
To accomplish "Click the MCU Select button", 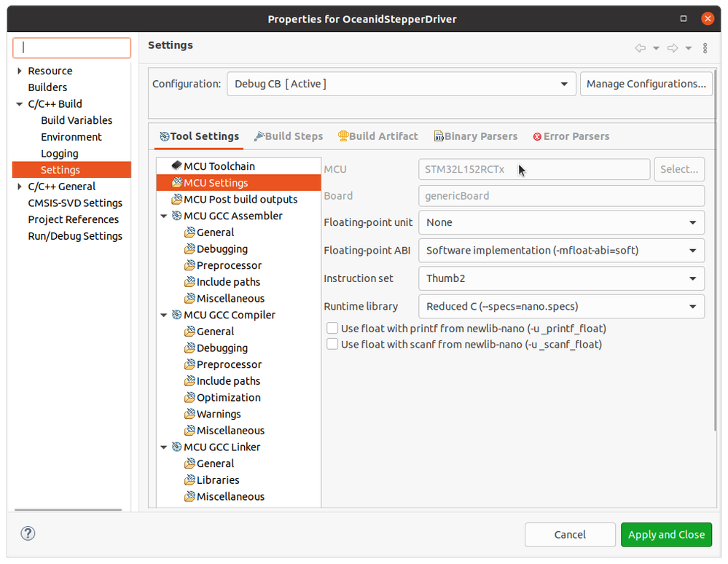I will [679, 169].
